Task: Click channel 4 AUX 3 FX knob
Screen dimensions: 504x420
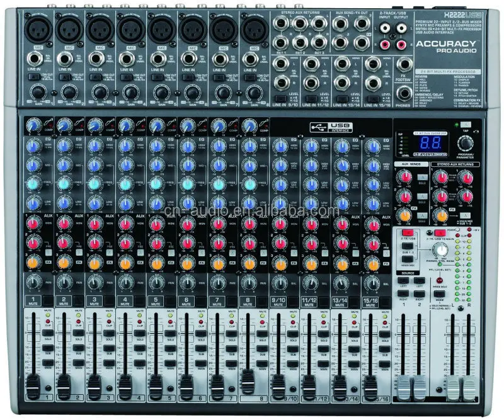Action: (125, 263)
